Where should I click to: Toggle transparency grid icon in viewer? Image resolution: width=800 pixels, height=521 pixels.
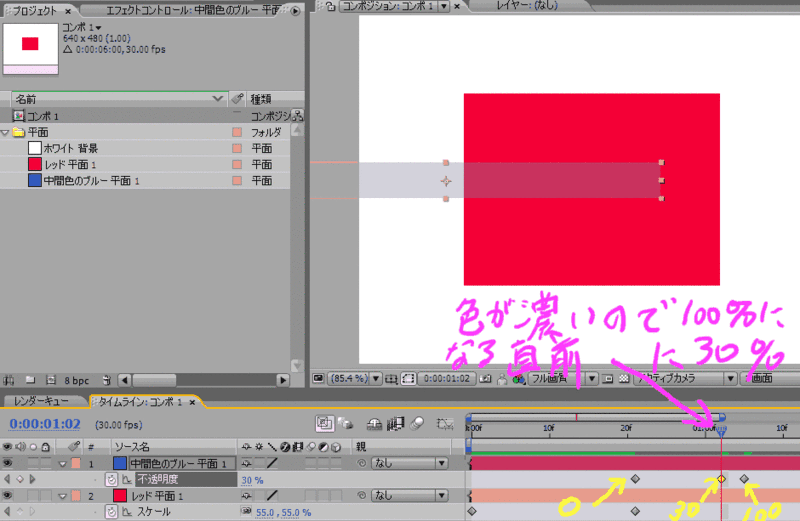pos(623,379)
